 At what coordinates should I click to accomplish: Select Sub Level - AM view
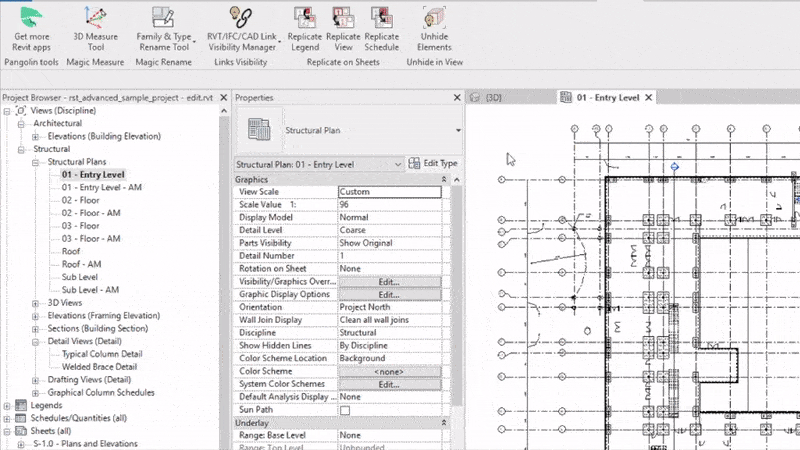pyautogui.click(x=90, y=290)
